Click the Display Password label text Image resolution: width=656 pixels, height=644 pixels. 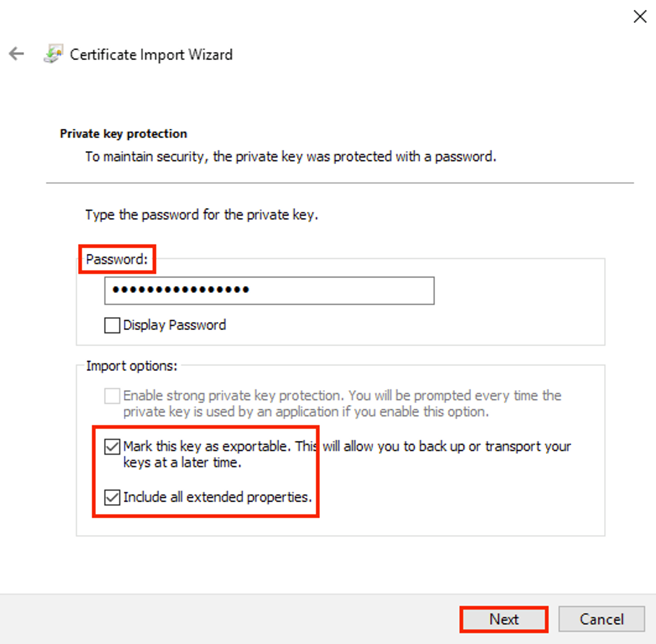click(x=175, y=325)
